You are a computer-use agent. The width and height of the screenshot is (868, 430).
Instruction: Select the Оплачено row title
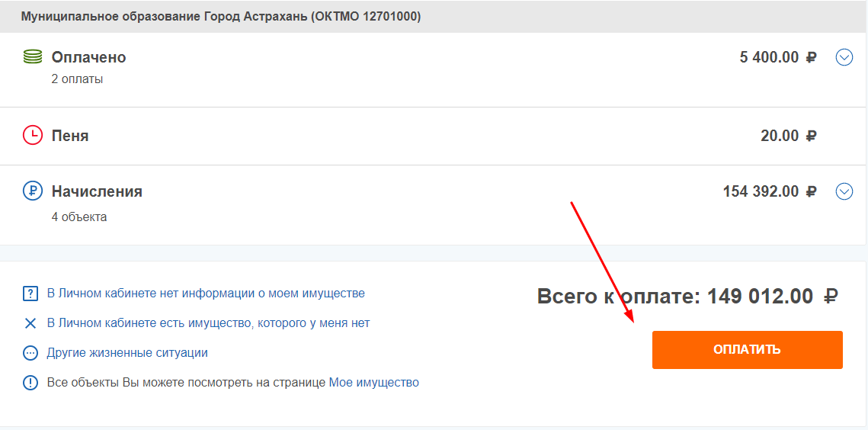(88, 57)
